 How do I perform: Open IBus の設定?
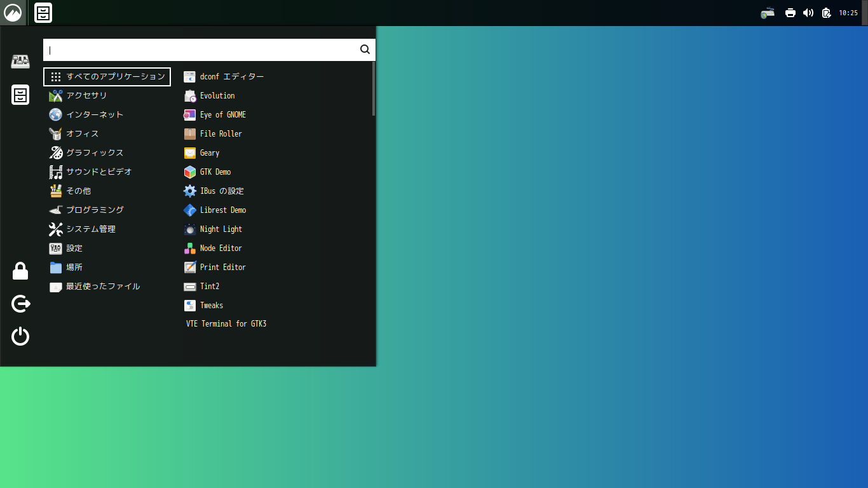(275, 191)
